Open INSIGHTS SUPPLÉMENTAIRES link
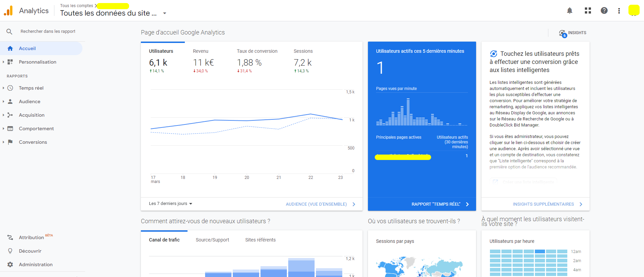The height and width of the screenshot is (277, 644). pos(543,204)
